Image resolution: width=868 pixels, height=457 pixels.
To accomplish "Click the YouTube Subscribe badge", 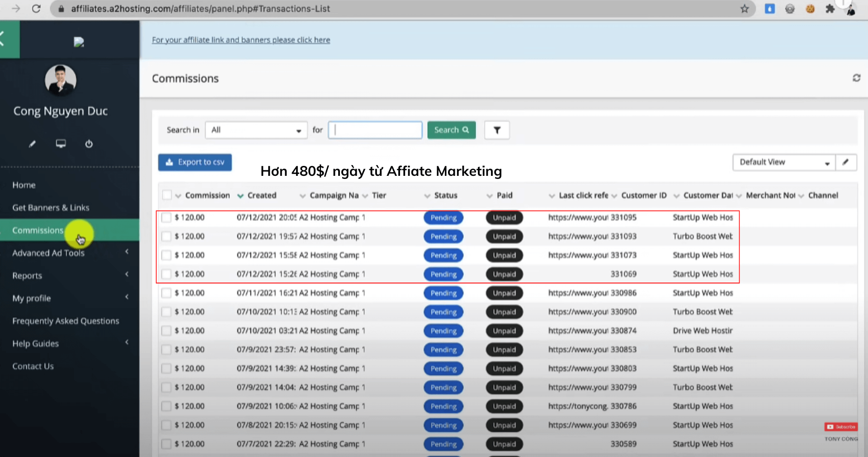I will coord(841,427).
